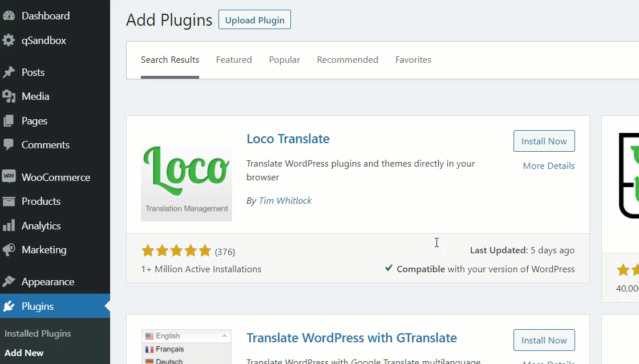Switch to the Favorites tab

[413, 59]
